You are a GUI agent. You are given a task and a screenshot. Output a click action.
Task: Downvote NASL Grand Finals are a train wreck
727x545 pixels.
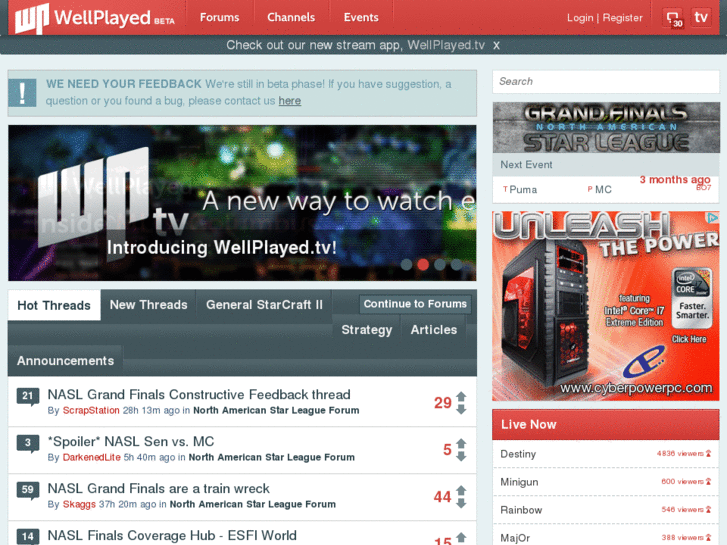coord(461,503)
